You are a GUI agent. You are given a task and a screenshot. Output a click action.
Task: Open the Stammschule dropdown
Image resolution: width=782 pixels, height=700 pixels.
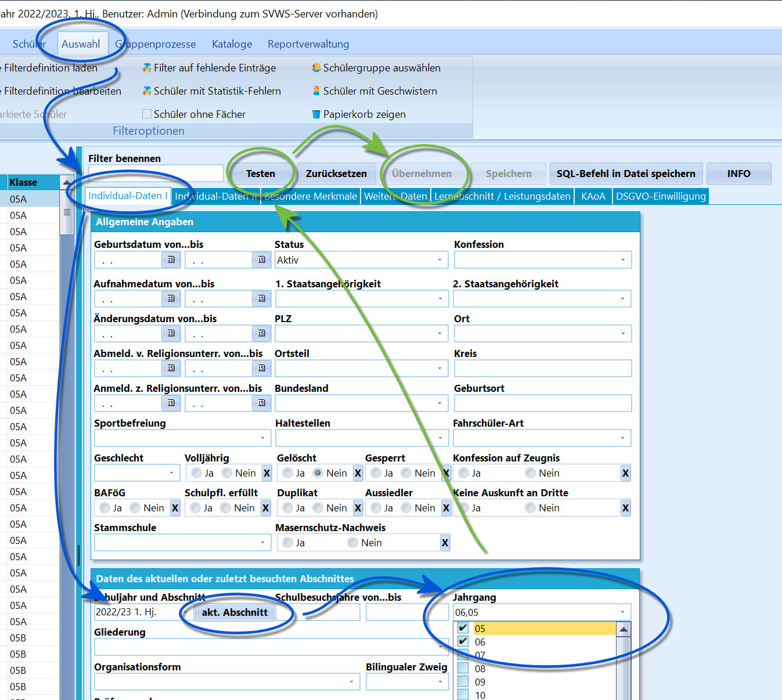(262, 543)
